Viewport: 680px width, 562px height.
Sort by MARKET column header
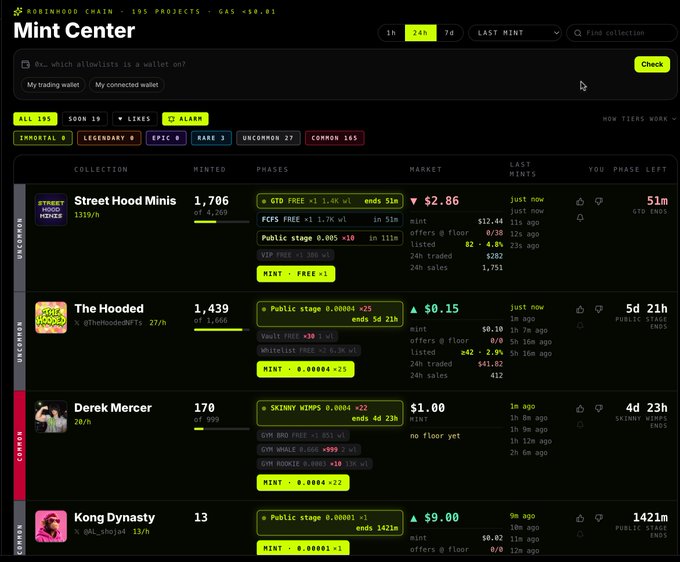click(x=425, y=170)
